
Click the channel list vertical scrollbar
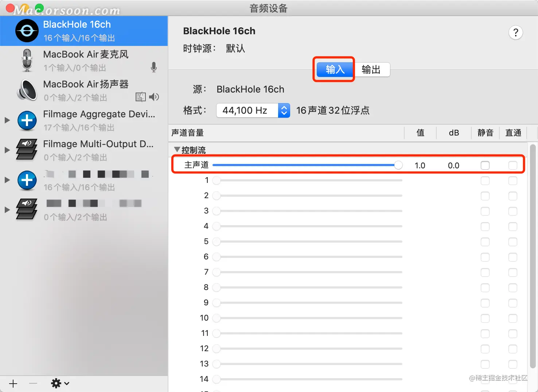point(533,257)
